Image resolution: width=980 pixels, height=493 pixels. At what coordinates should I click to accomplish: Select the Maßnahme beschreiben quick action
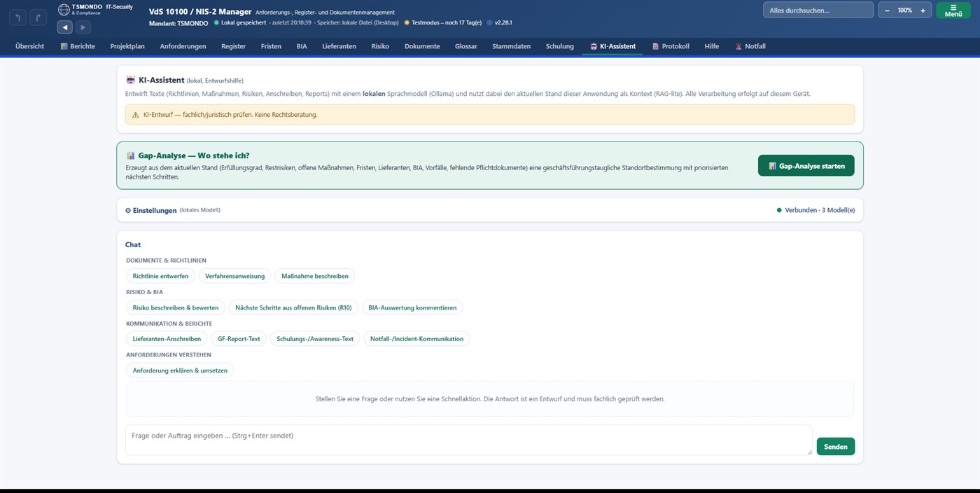314,276
